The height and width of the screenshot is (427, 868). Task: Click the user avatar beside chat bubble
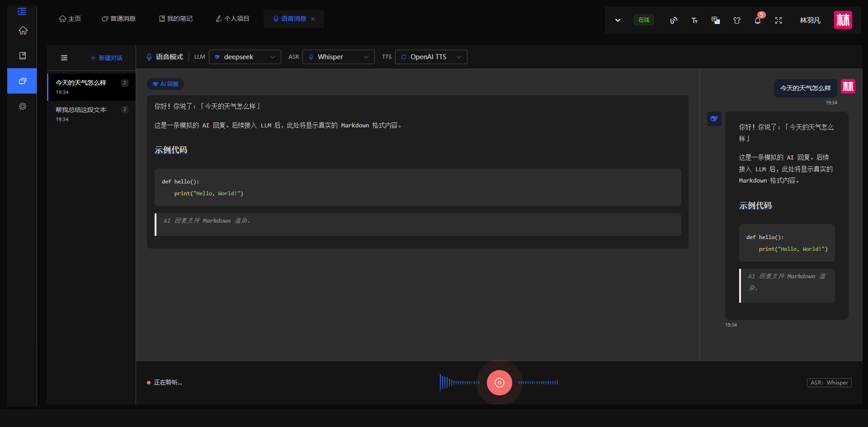point(848,86)
